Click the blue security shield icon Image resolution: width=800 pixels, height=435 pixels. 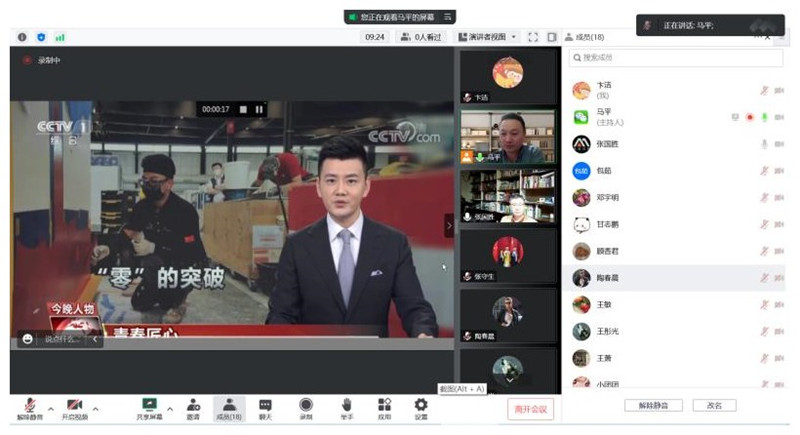(x=41, y=37)
